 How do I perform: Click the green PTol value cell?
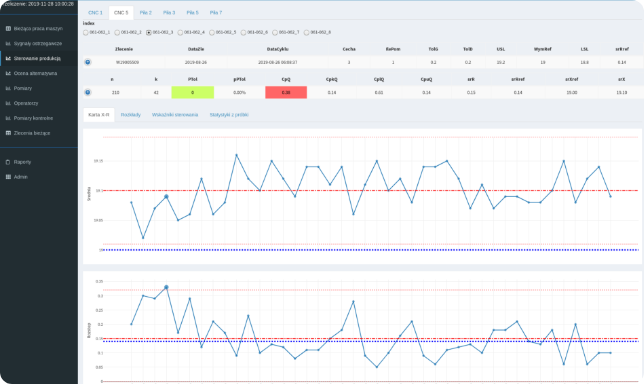point(193,92)
